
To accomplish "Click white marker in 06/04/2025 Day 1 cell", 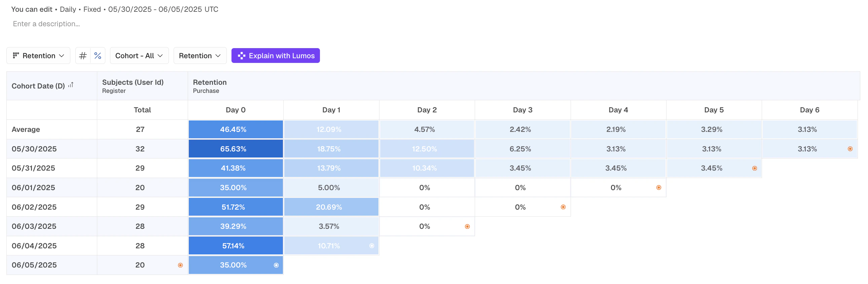I will pos(372,246).
